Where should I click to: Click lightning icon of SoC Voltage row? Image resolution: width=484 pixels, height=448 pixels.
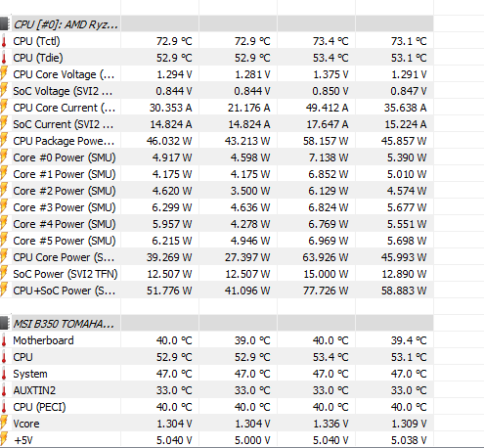click(x=4, y=90)
